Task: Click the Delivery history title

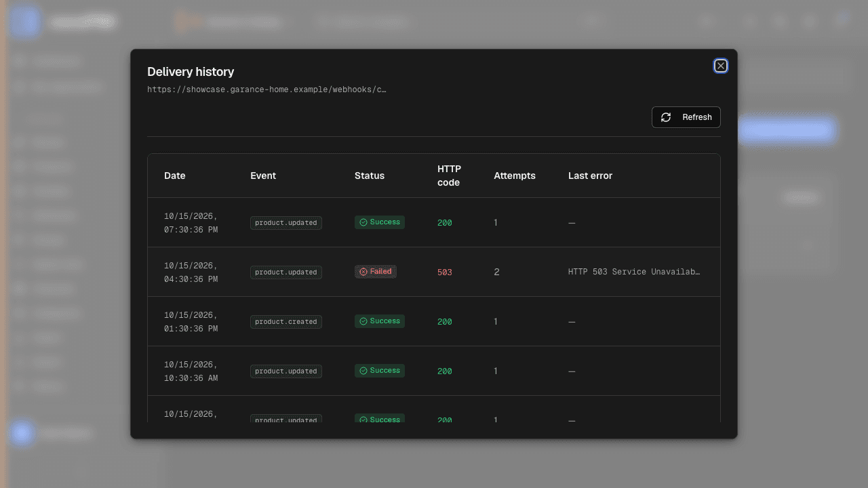Action: coord(191,72)
